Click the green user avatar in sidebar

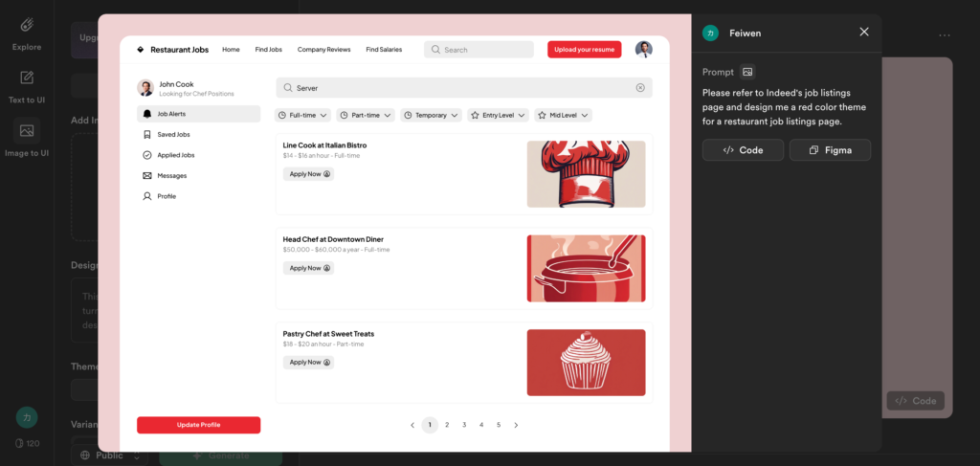[x=27, y=418]
